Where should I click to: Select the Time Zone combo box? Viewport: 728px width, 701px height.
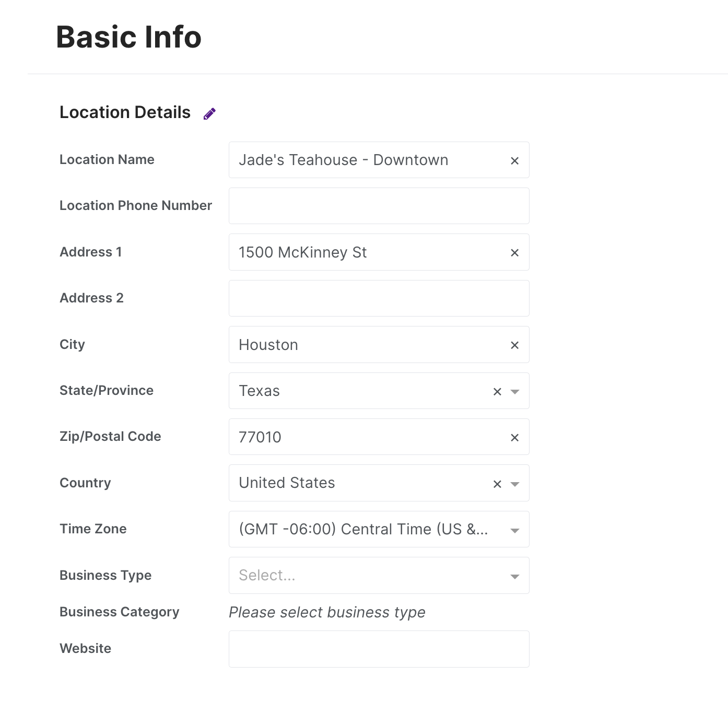click(x=366, y=529)
